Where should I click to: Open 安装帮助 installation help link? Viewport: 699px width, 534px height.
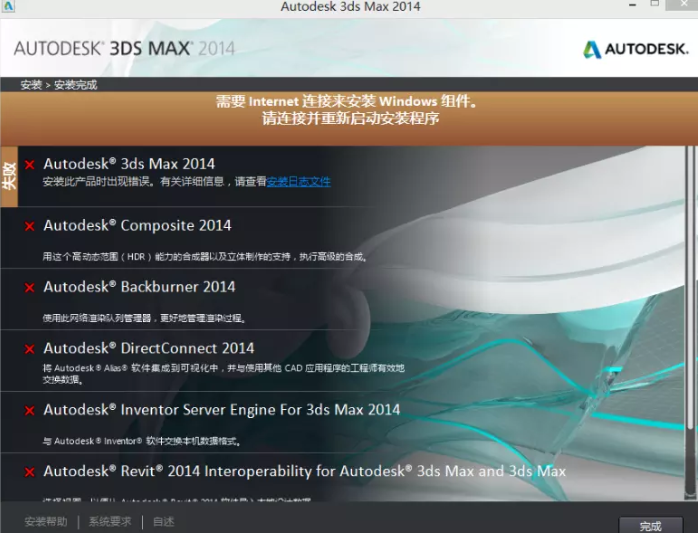pyautogui.click(x=46, y=522)
